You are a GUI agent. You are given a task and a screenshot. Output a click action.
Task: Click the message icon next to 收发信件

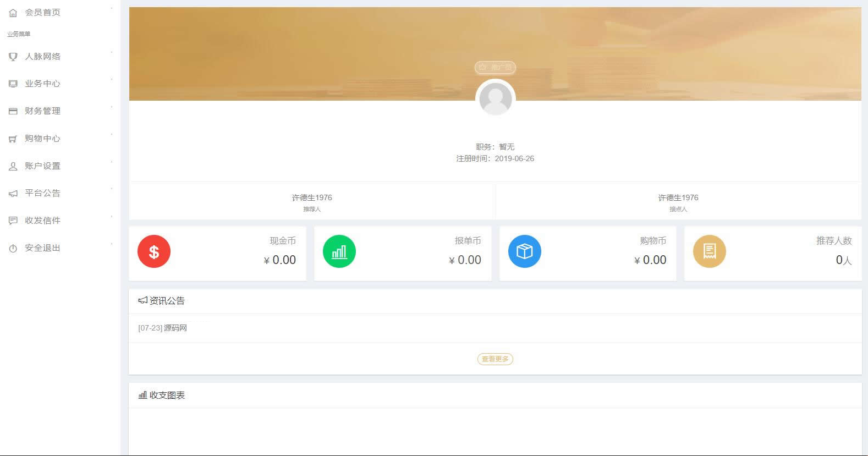(x=13, y=221)
